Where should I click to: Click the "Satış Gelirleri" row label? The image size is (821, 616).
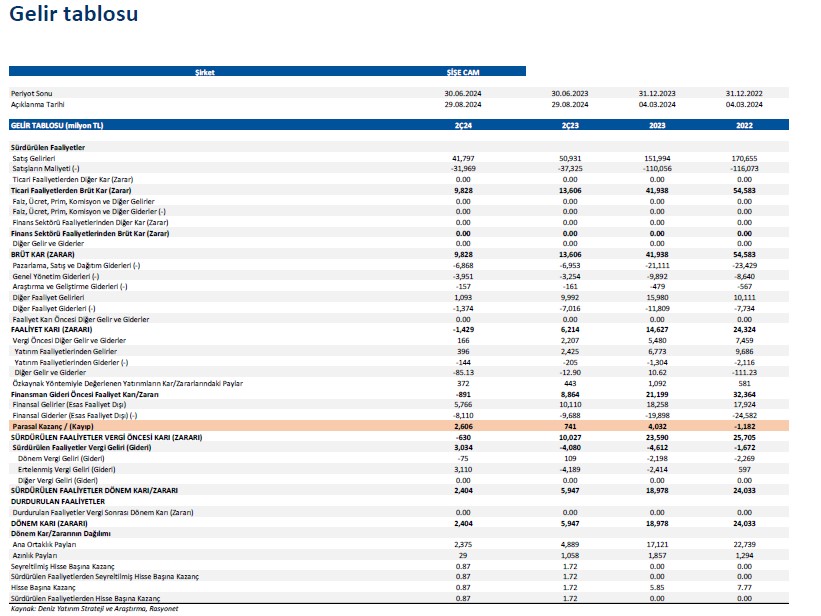34,158
